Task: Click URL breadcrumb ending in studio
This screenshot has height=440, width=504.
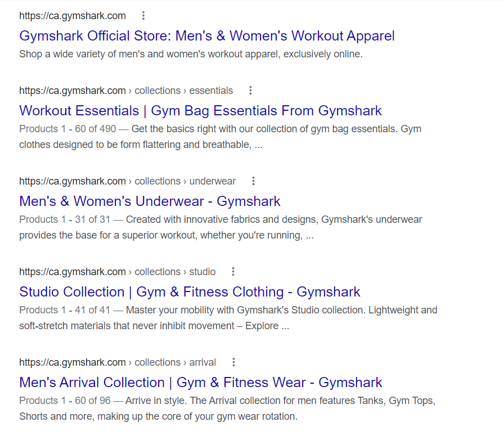Action: (x=118, y=272)
